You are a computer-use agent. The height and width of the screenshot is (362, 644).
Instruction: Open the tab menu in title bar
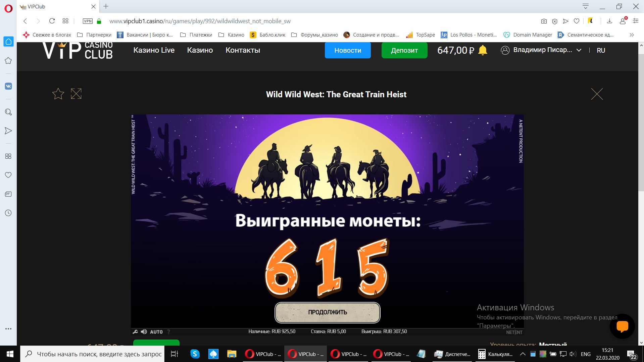tap(586, 6)
